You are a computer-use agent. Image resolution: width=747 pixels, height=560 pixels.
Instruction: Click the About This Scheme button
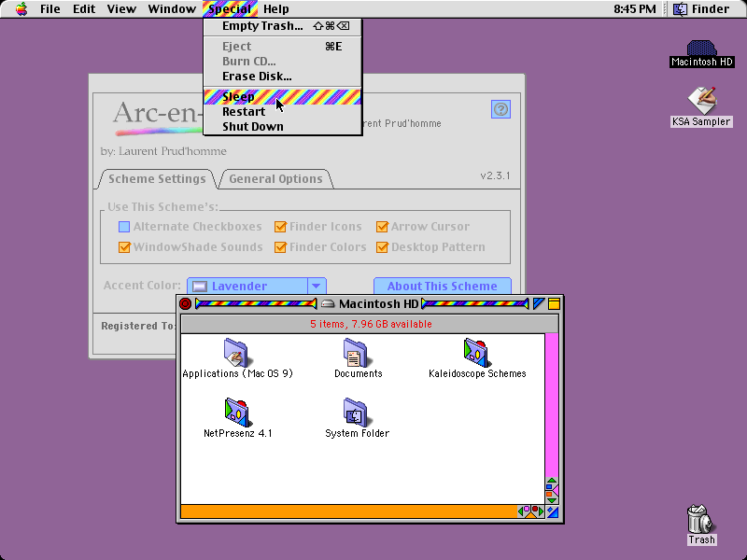[442, 286]
